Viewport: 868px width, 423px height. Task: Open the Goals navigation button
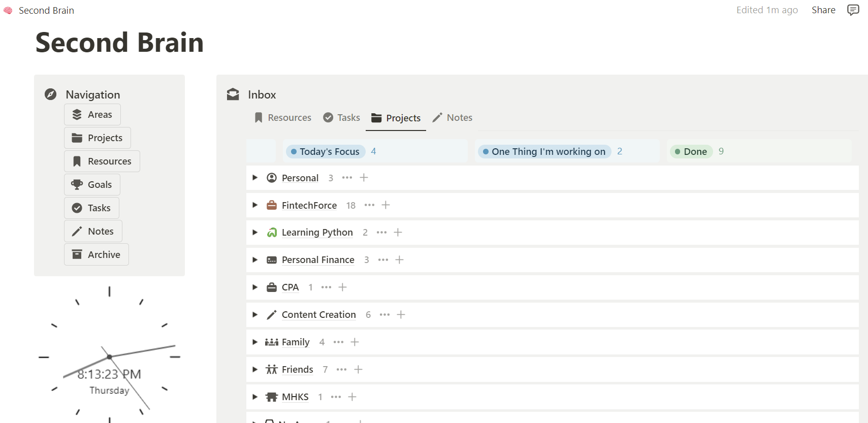click(x=92, y=185)
